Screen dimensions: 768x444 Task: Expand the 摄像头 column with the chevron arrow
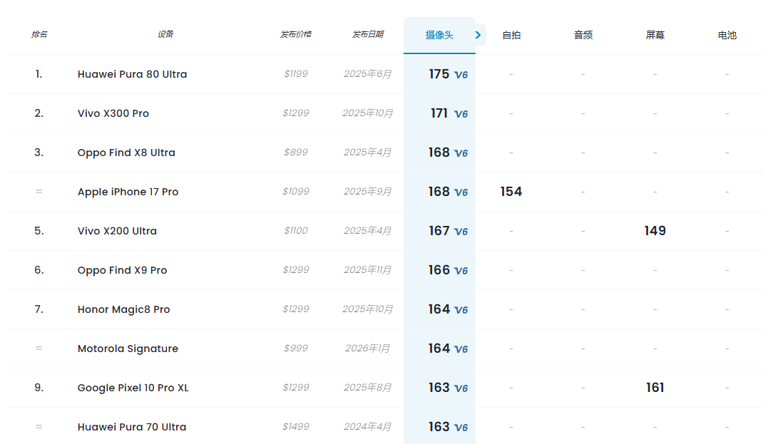tap(478, 35)
